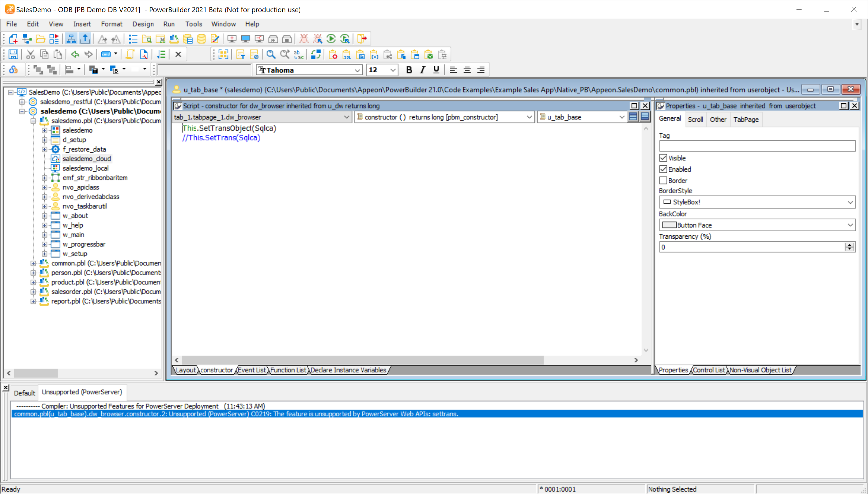Click the Find magnifier icon
The height and width of the screenshot is (494, 868).
[271, 54]
